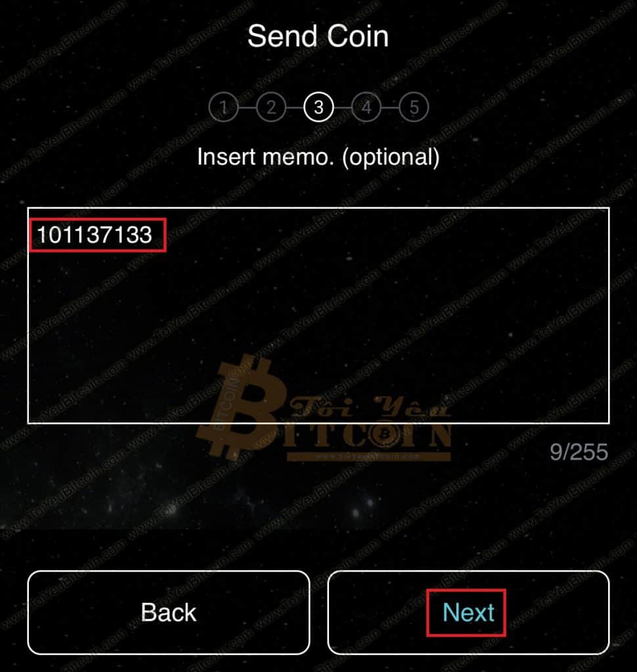This screenshot has width=637, height=672.
Task: Click the 9/255 character counter
Action: point(579,452)
